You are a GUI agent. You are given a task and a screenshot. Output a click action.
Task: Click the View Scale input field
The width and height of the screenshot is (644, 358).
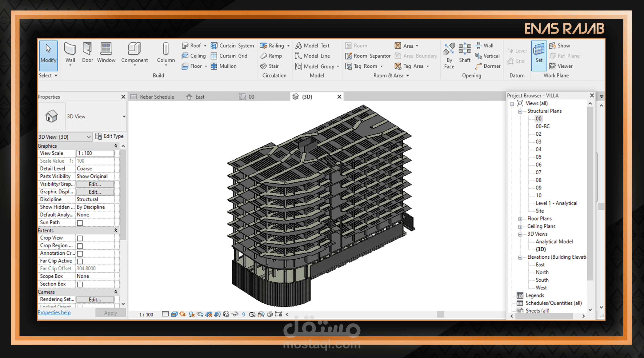tap(95, 153)
